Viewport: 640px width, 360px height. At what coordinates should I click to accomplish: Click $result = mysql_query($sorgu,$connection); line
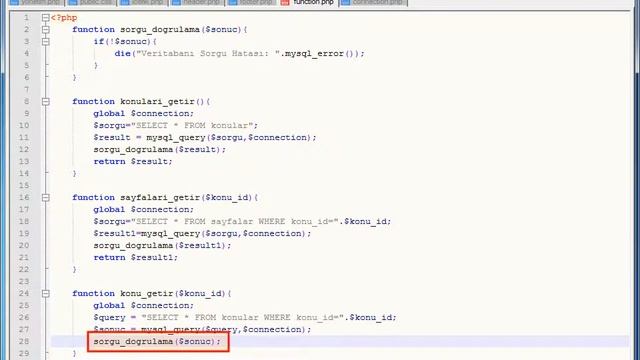coord(205,138)
